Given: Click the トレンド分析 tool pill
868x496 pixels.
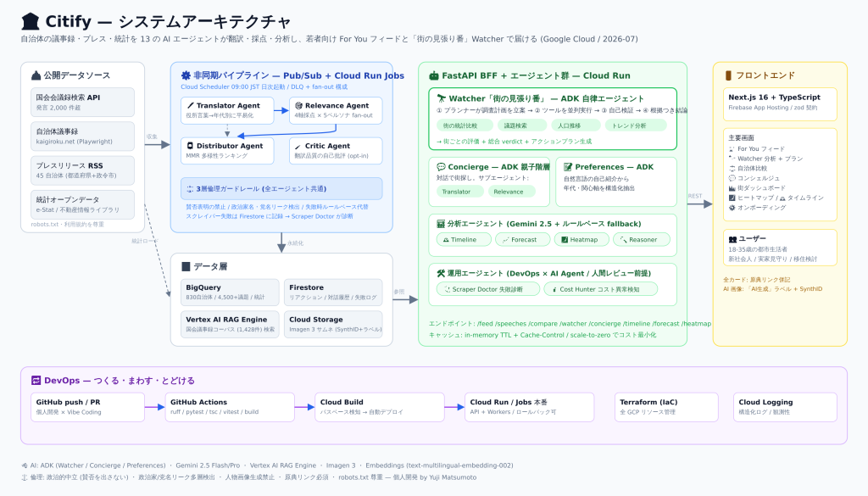Looking at the screenshot, I should [x=636, y=125].
